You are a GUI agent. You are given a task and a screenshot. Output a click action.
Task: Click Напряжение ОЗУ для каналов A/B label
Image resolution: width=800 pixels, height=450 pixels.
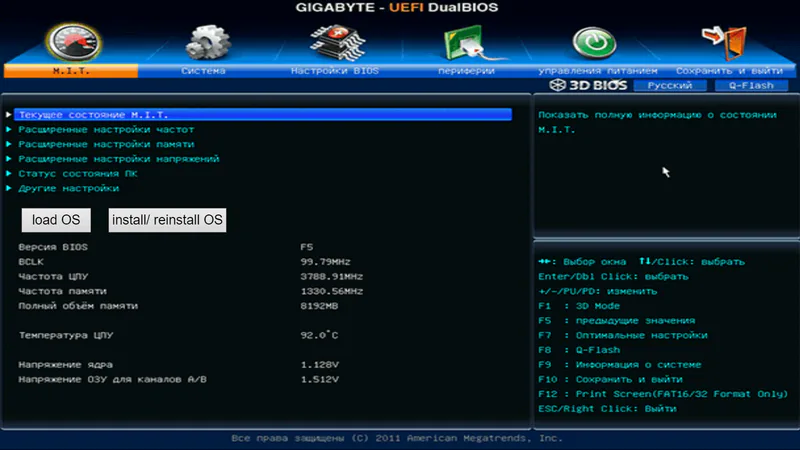coord(113,380)
